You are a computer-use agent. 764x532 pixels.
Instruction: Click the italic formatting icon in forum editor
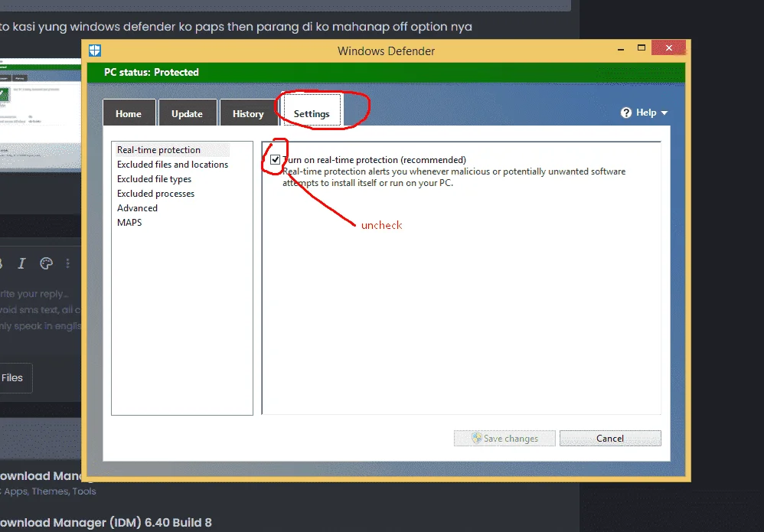coord(21,263)
